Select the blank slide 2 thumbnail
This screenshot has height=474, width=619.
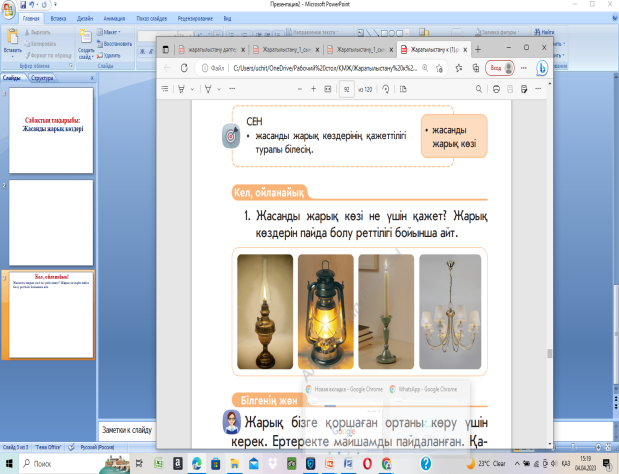51,223
